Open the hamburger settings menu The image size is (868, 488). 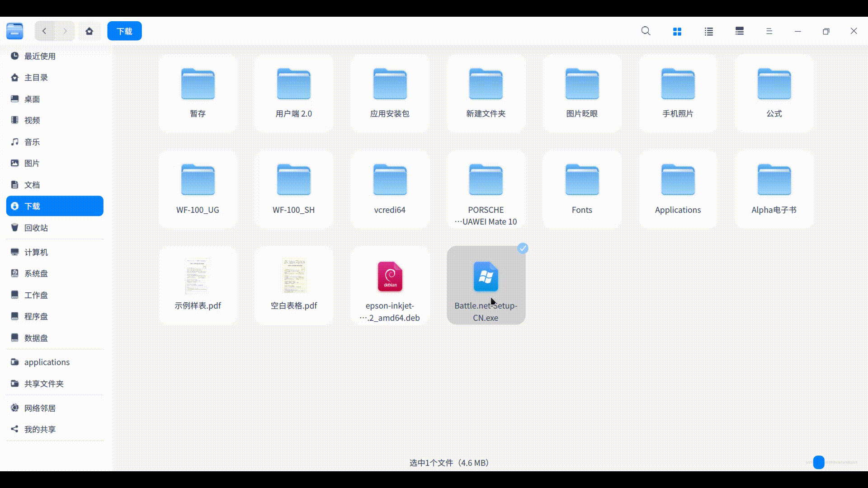(769, 31)
